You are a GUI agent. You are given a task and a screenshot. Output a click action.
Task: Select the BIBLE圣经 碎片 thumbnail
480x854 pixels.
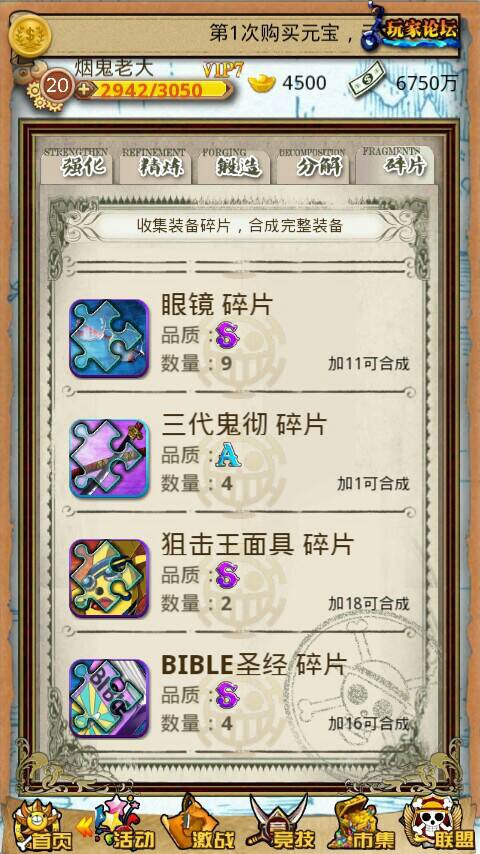(x=109, y=698)
